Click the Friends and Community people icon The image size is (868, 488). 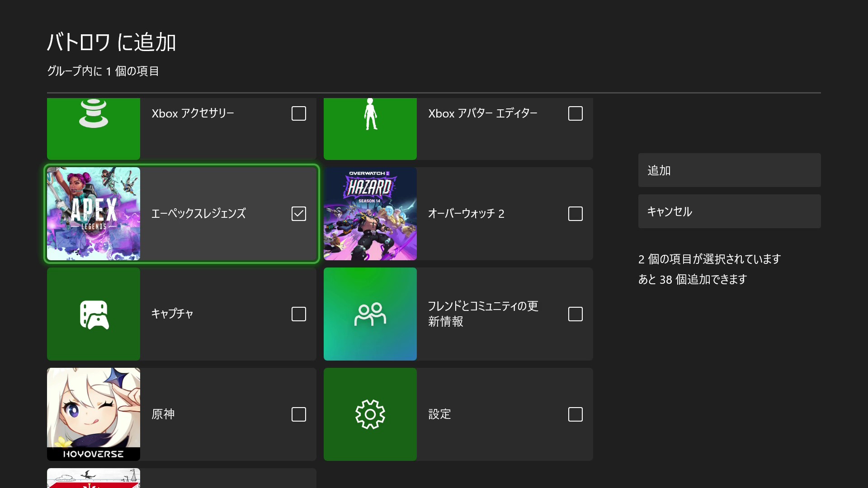point(370,314)
